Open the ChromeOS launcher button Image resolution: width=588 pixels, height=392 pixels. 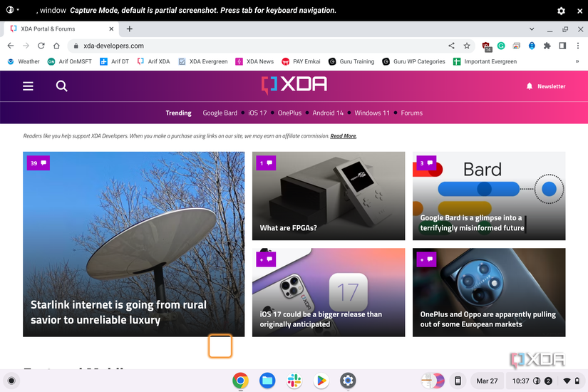tap(11, 381)
